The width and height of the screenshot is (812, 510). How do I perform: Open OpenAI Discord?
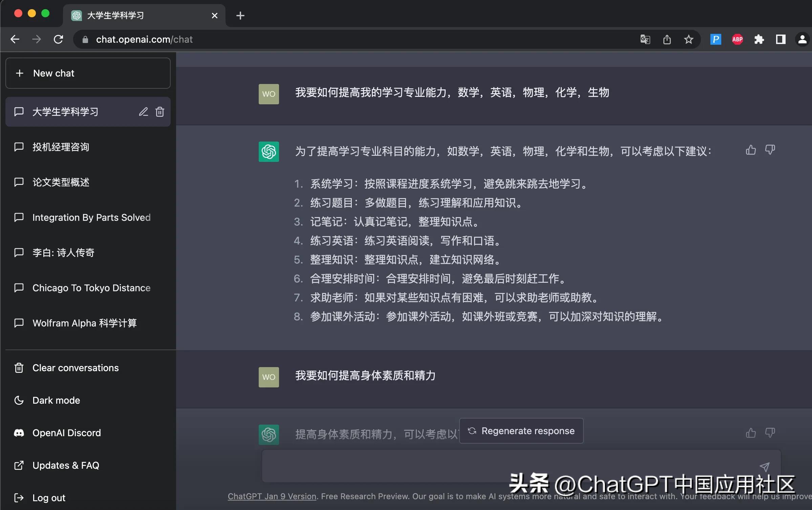(66, 433)
